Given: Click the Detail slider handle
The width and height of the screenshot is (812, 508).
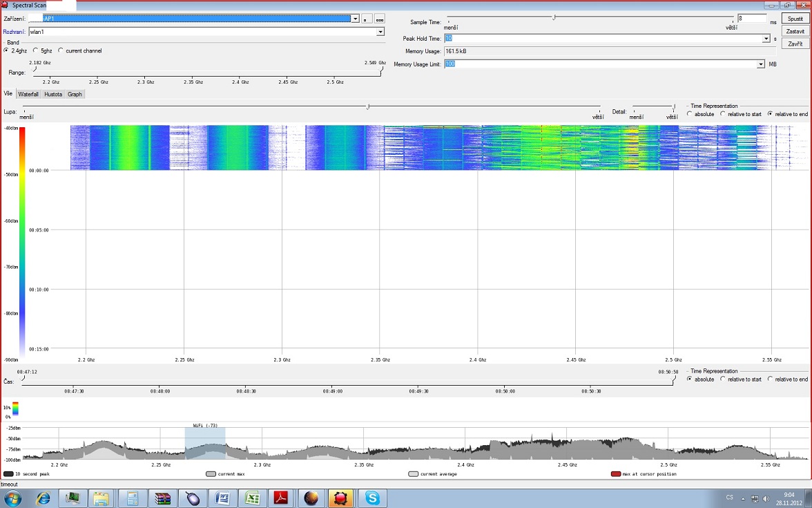Looking at the screenshot, I should [x=674, y=106].
